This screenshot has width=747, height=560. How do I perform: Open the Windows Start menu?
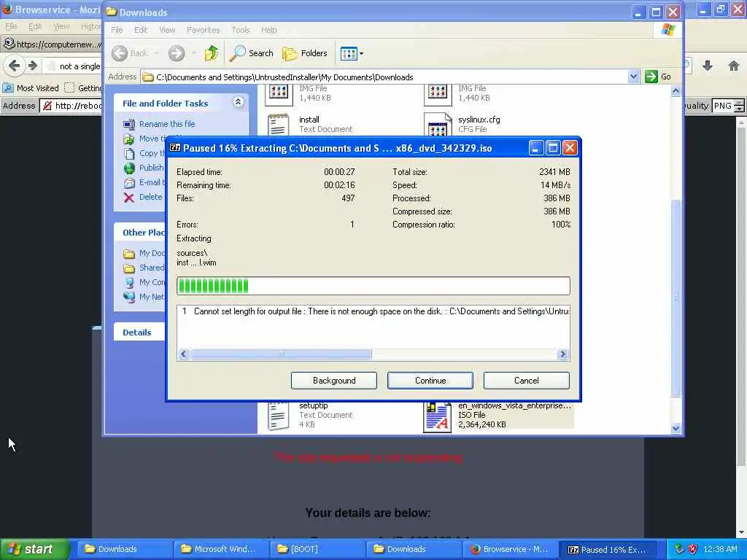(x=34, y=549)
